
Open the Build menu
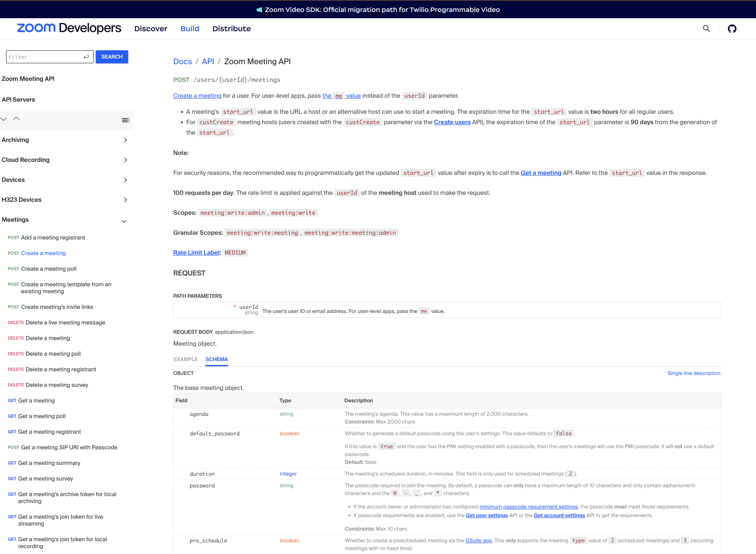pos(190,29)
